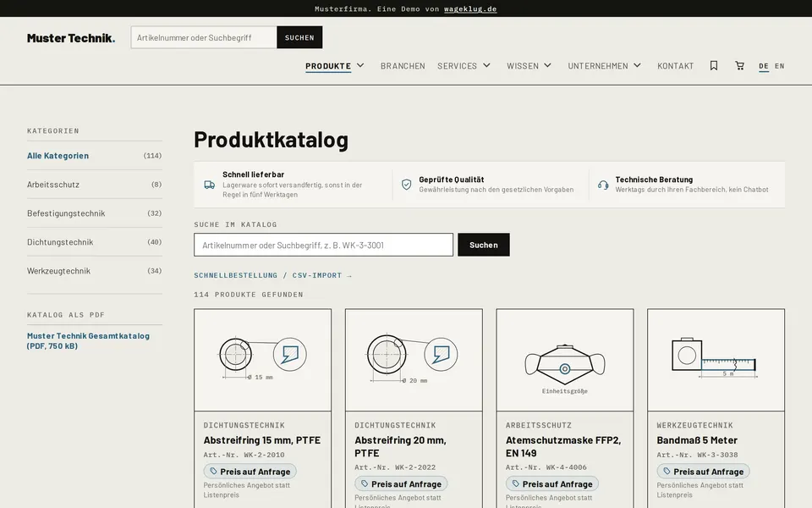Open Abstreifring 20 mm, PTFE title

coord(400,446)
